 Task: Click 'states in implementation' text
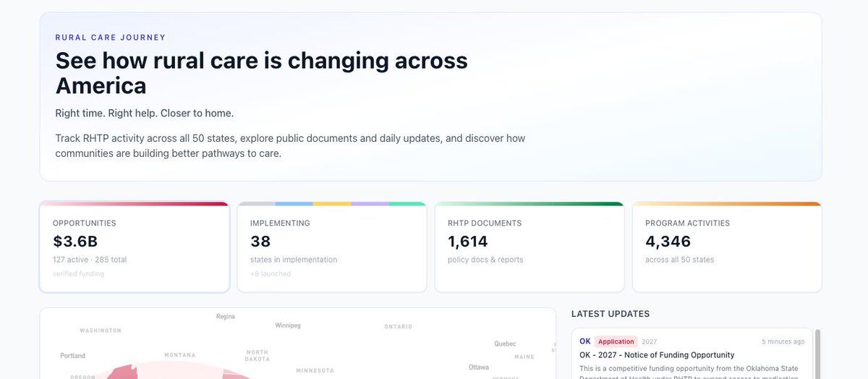click(x=294, y=260)
